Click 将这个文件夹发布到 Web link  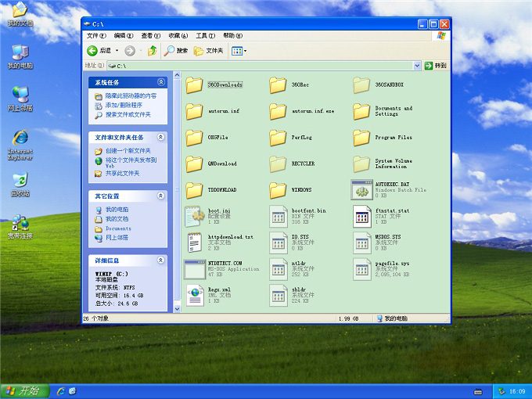tap(131, 163)
